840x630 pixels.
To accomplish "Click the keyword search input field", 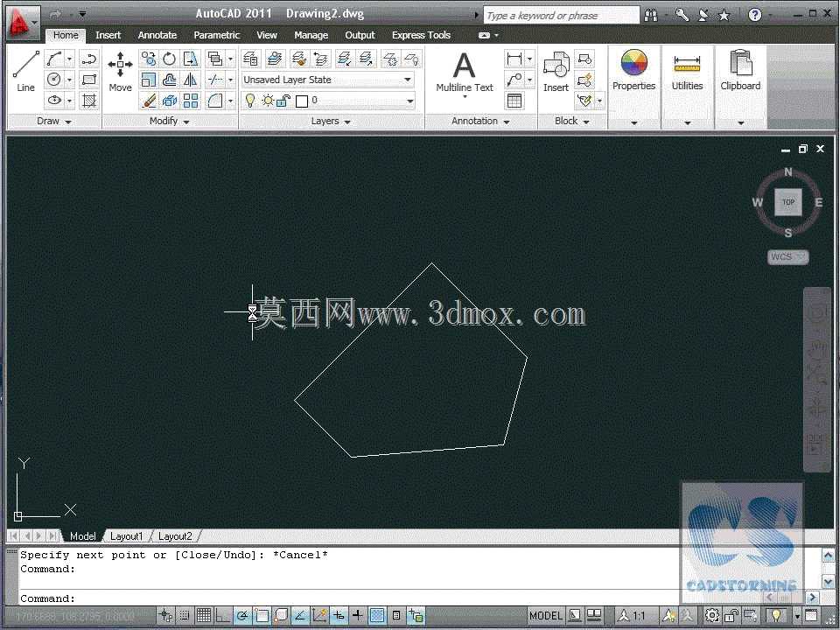I will (561, 16).
